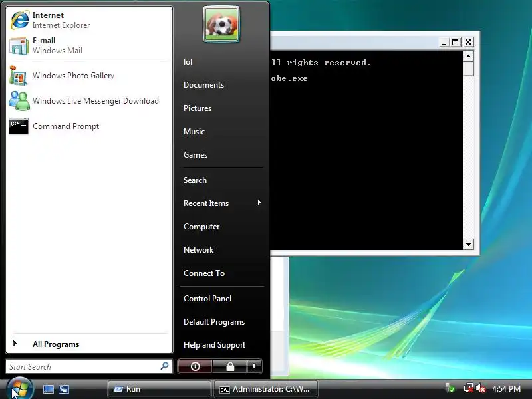Expand shutdown options arrow

click(255, 366)
